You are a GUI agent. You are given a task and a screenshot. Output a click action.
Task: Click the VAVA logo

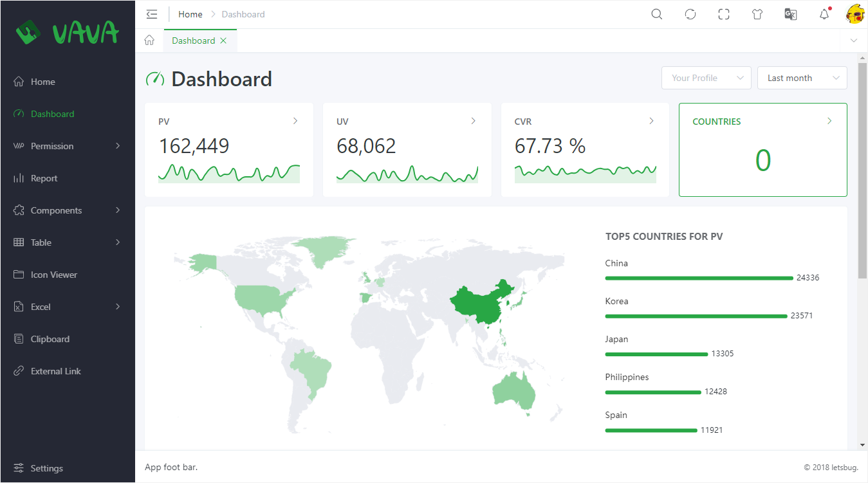68,32
